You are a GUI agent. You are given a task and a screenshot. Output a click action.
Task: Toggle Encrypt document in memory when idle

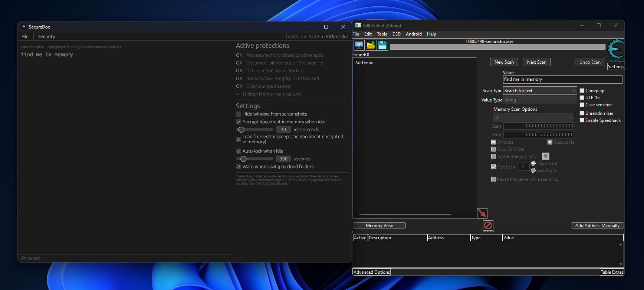[x=239, y=122]
